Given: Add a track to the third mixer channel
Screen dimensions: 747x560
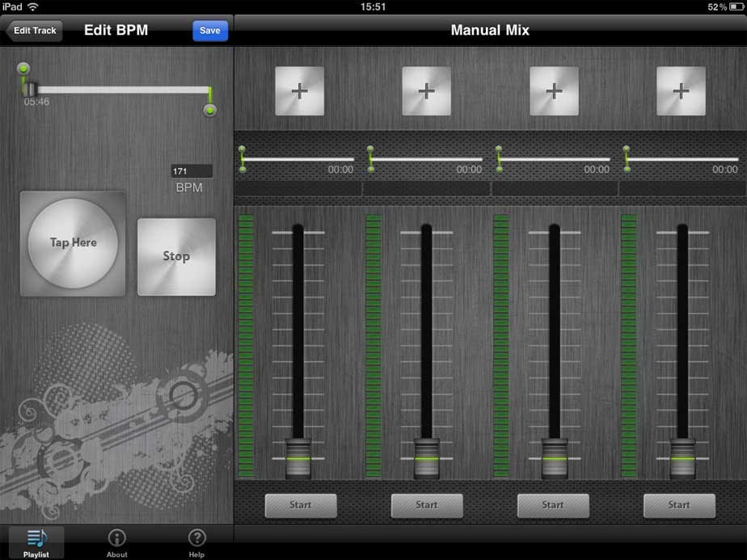Looking at the screenshot, I should (553, 91).
